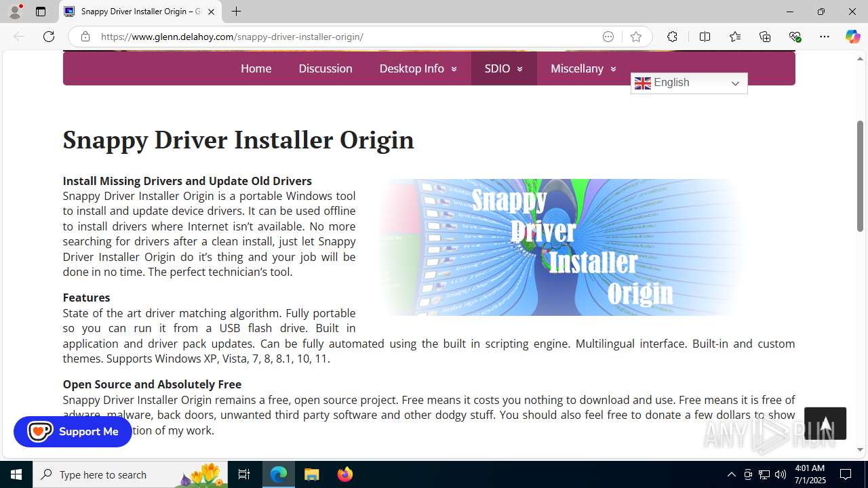
Task: Show hidden system tray icons
Action: point(731,474)
